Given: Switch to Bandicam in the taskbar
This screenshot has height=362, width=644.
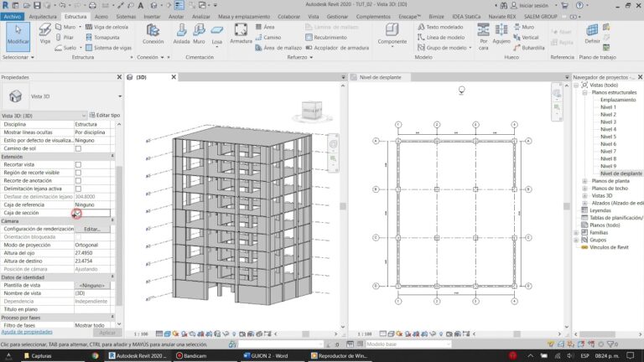Looking at the screenshot, I should (x=191, y=356).
